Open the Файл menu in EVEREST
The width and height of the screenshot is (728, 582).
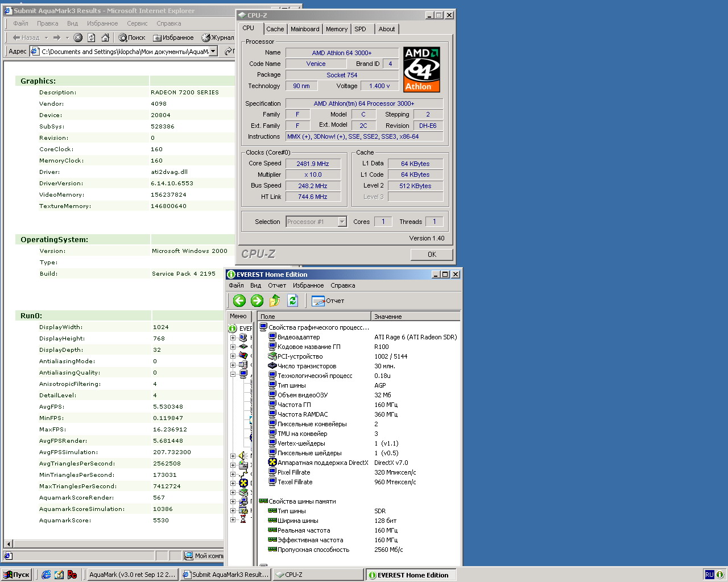point(236,285)
